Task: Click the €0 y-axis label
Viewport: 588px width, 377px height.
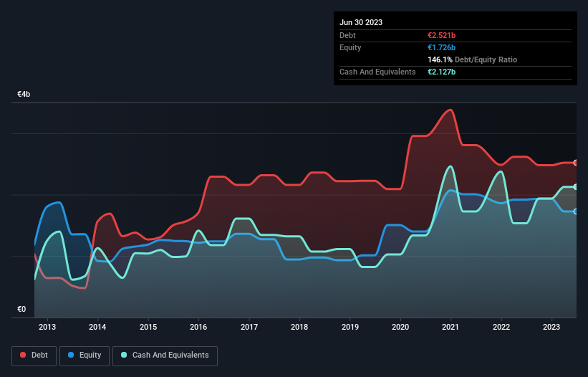Action: pos(21,309)
